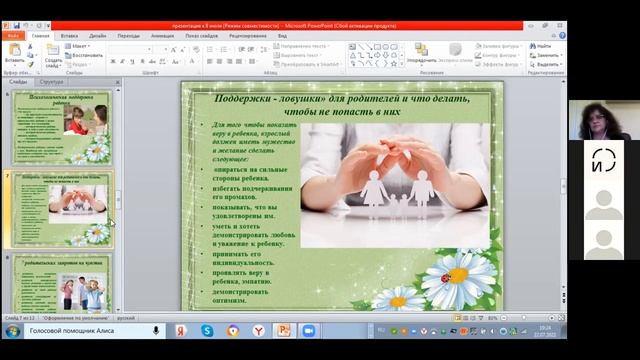The height and width of the screenshot is (360, 640).
Task: Open the Переходы ribbon tab
Action: click(x=129, y=36)
